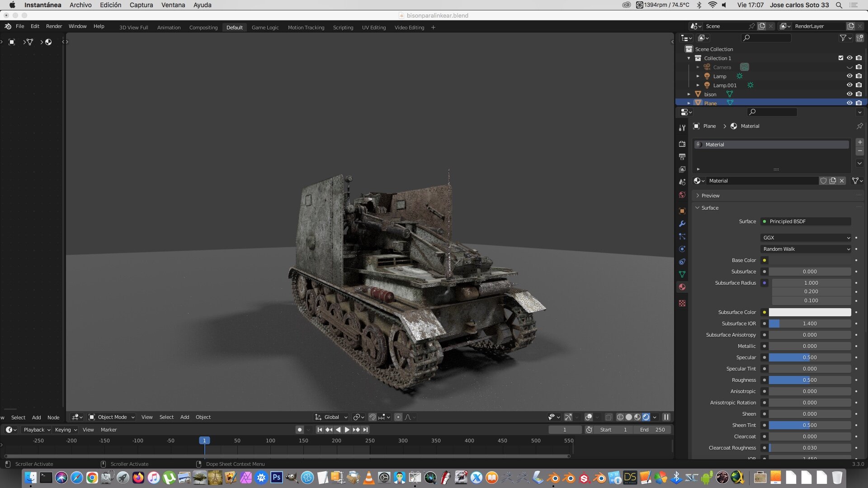The height and width of the screenshot is (488, 868).
Task: Open the Object Mode selector
Action: pos(112,417)
